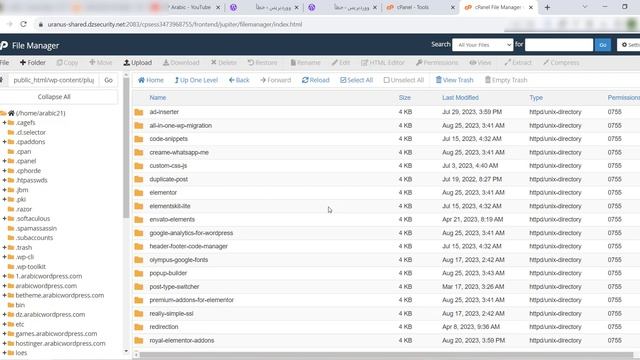Image resolution: width=640 pixels, height=360 pixels.
Task: Expand the .cphorde tree folder
Action: click(4, 171)
